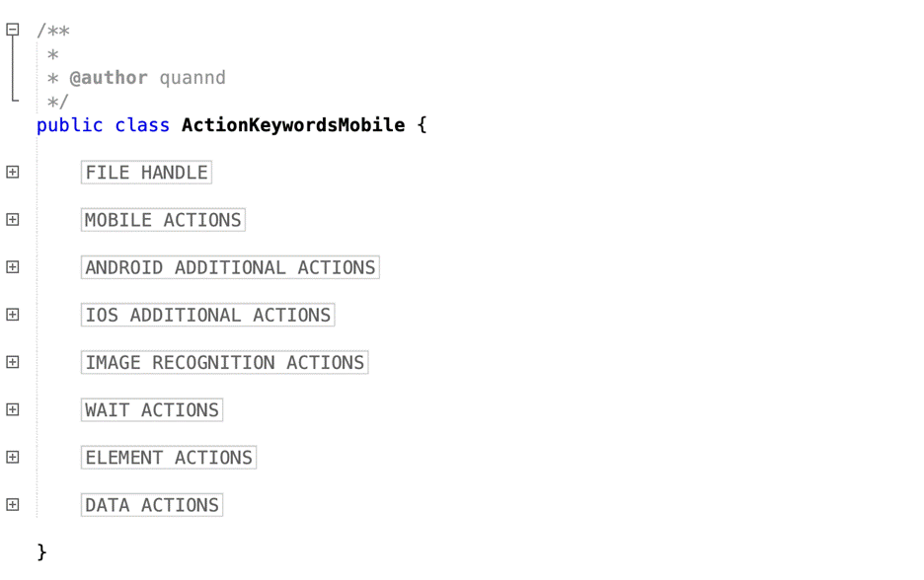Expand WAIT ACTIONS fold plus icon

click(13, 409)
